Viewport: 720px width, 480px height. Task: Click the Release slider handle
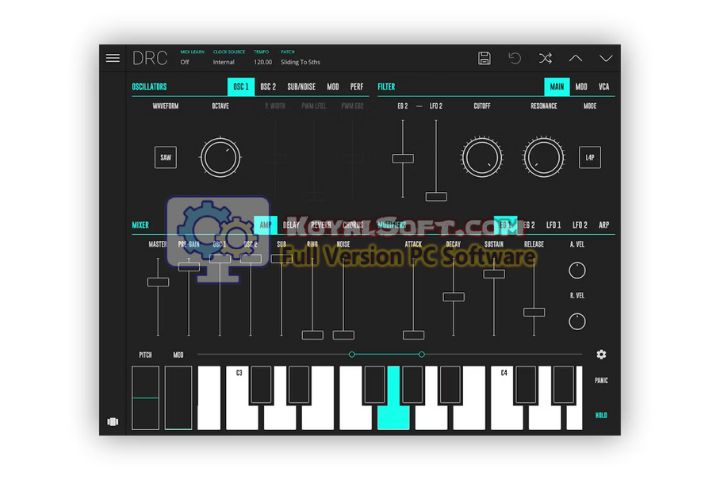(x=534, y=312)
